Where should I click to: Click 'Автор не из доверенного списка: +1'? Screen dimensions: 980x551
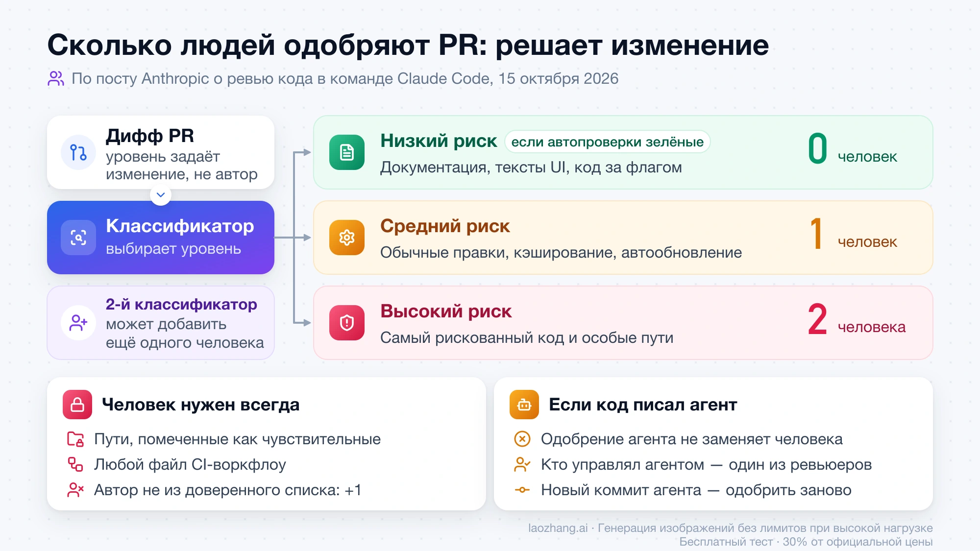[228, 490]
